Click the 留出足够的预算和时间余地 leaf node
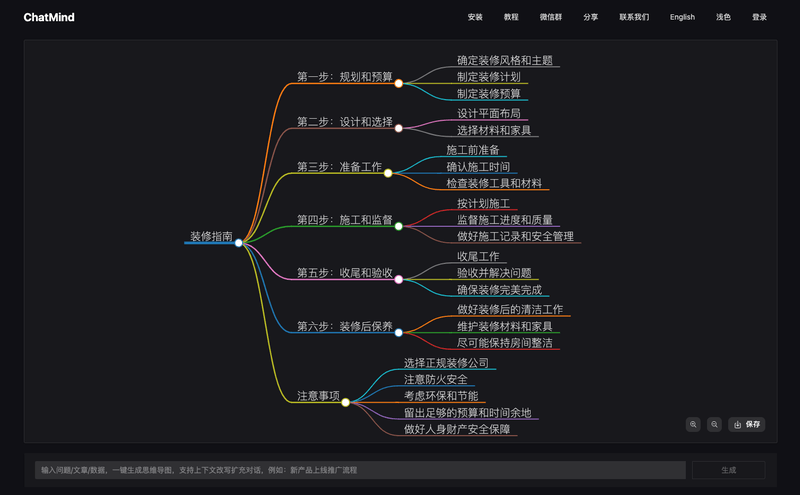 pyautogui.click(x=468, y=412)
